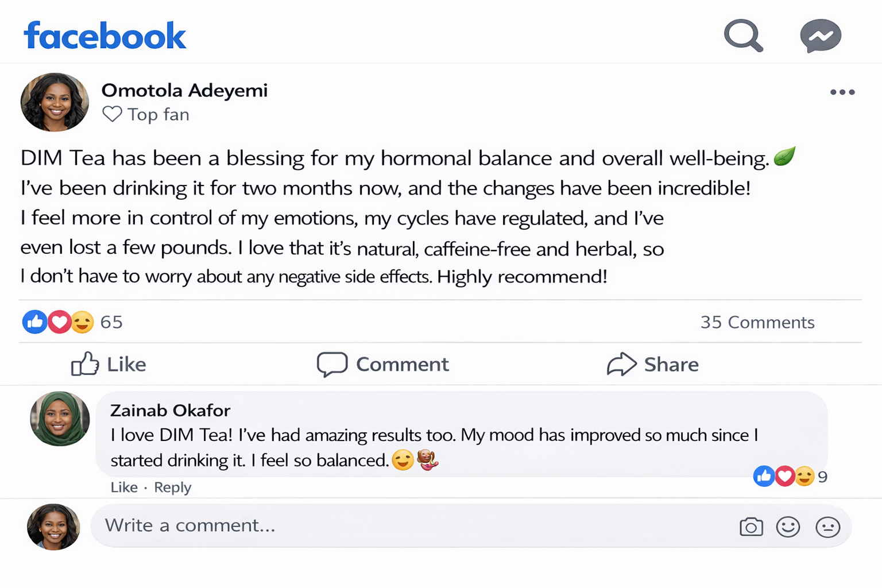Viewport: 882px width, 588px height.
Task: Click the Top fan heart badge
Action: 112,114
